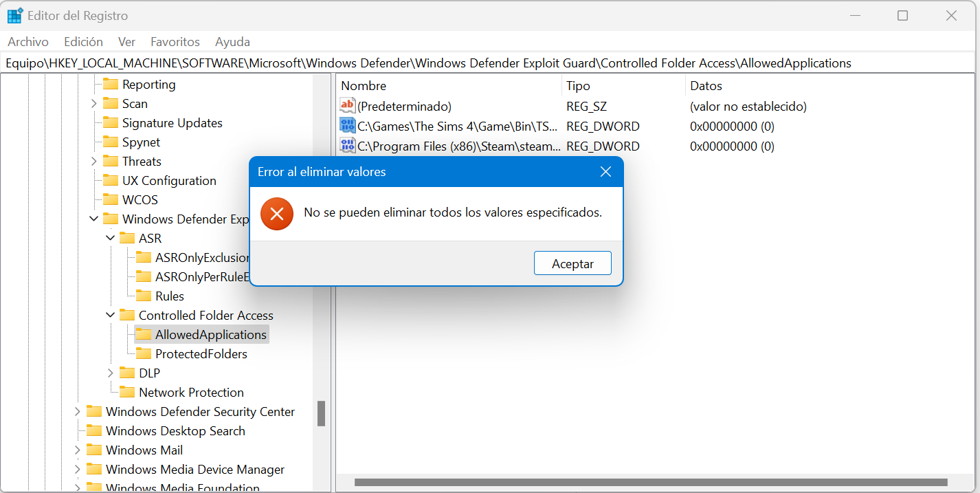Viewport: 980px width, 493px height.
Task: Click the values pane horizontal scrollbar
Action: (651, 482)
